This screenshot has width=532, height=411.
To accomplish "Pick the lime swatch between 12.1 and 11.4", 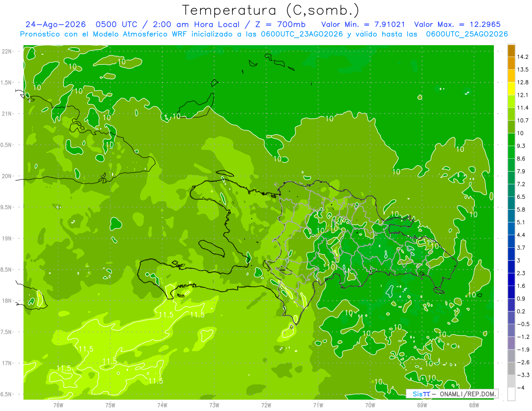I will pyautogui.click(x=511, y=102).
